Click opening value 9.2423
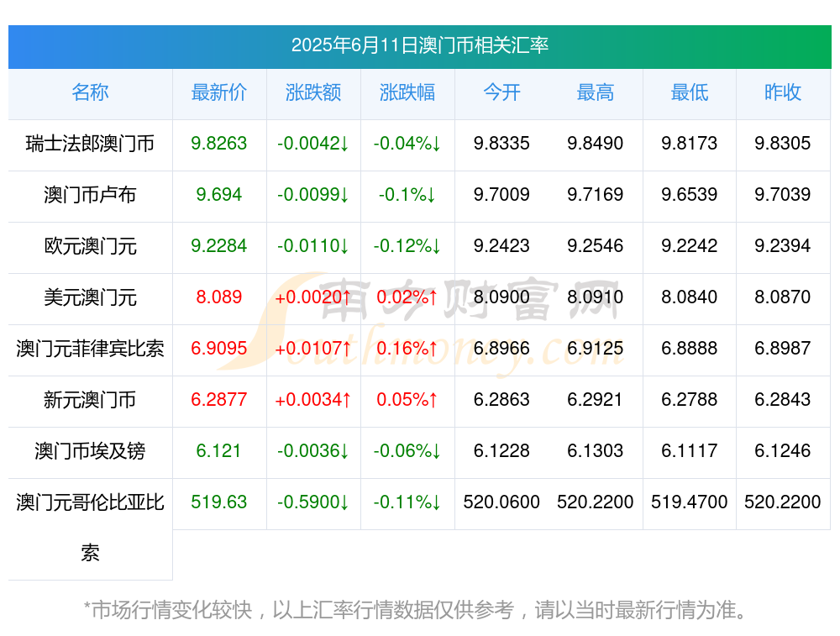 [501, 246]
